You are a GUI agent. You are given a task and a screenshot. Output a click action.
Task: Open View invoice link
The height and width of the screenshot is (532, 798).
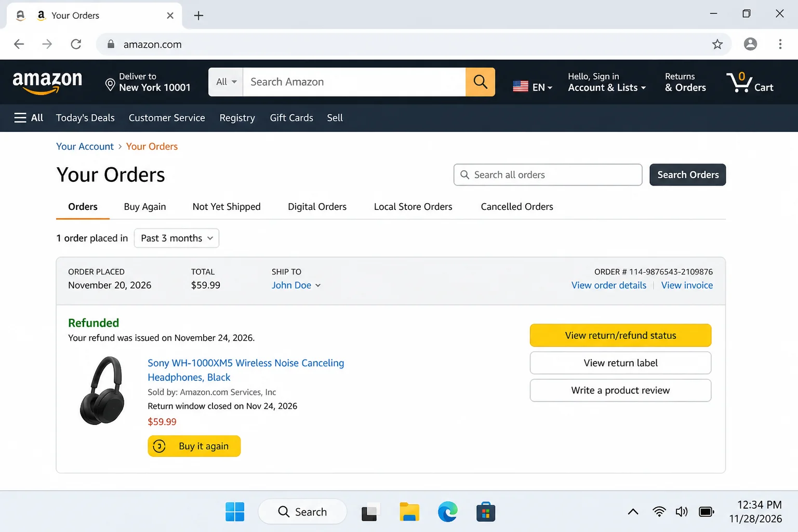click(x=687, y=285)
